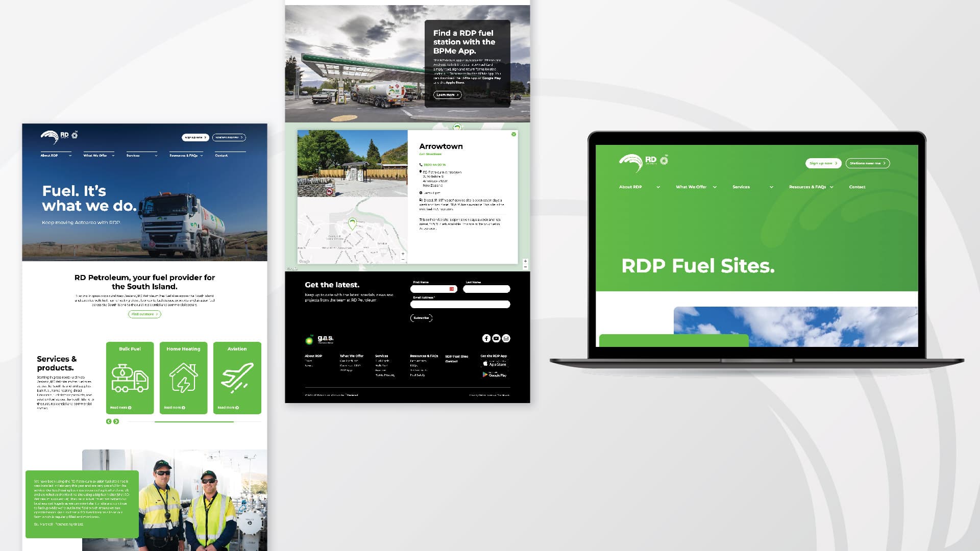
Task: Click Read more on Bulk Fuel card
Action: tap(121, 408)
